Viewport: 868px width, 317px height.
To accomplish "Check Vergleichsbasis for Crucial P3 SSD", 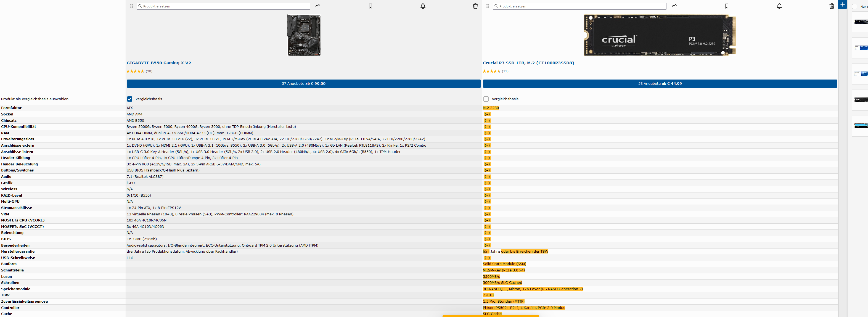I will [486, 99].
